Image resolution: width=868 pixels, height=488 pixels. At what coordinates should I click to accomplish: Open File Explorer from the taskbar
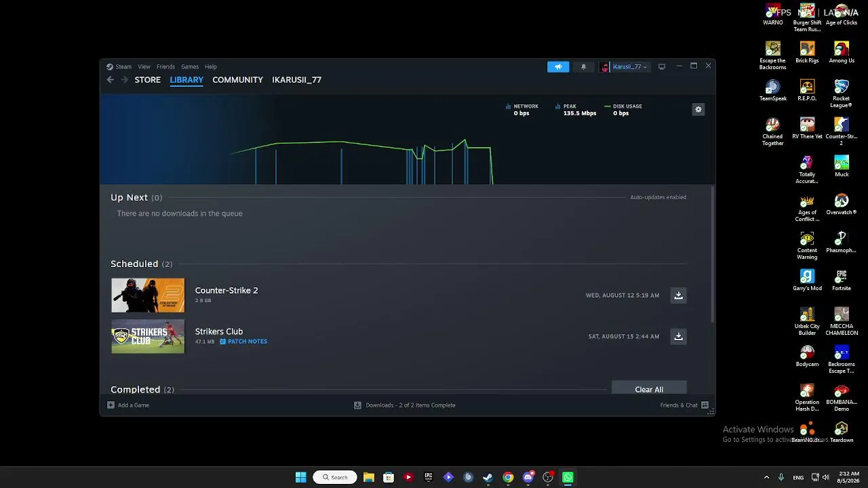coord(369,477)
